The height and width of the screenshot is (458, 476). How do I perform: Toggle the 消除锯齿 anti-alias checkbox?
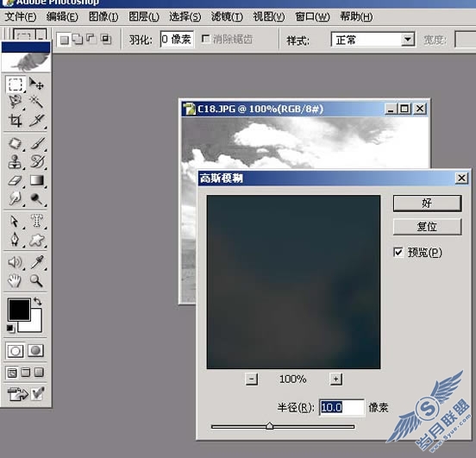pos(205,39)
